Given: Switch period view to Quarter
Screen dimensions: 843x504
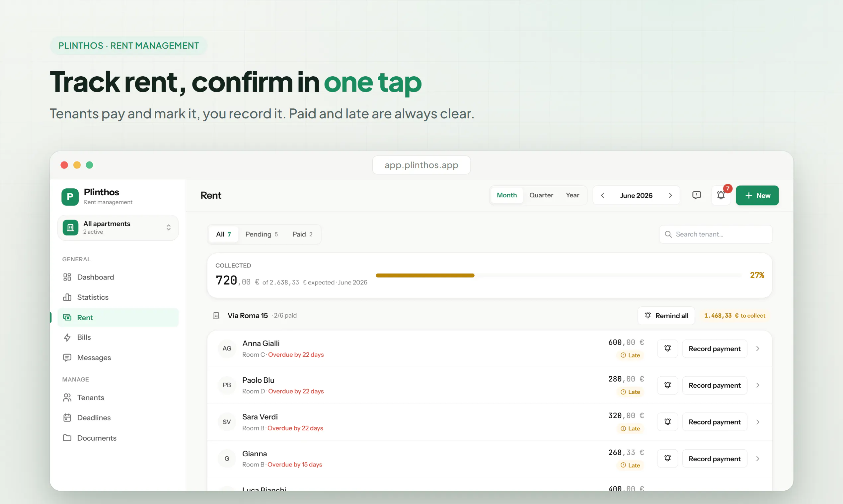Looking at the screenshot, I should [541, 195].
